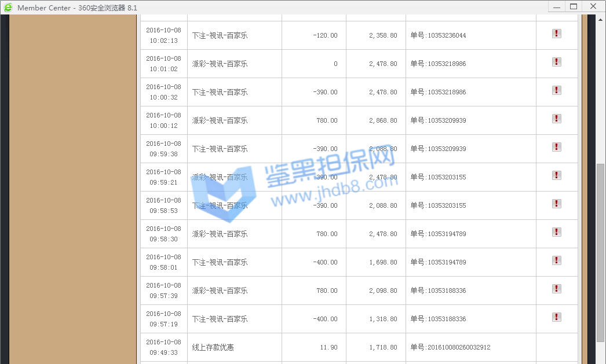The width and height of the screenshot is (606, 364).
Task: Maximize the Member Center browser window
Action: [574, 6]
